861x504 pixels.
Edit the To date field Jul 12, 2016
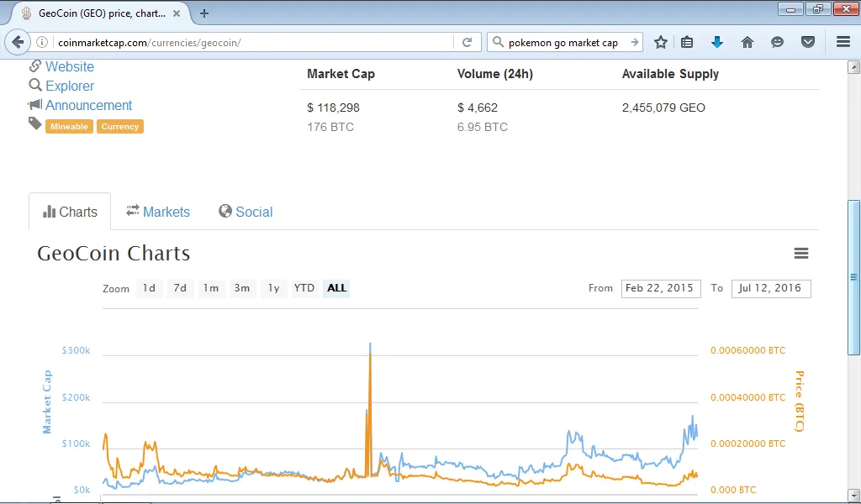tap(771, 288)
